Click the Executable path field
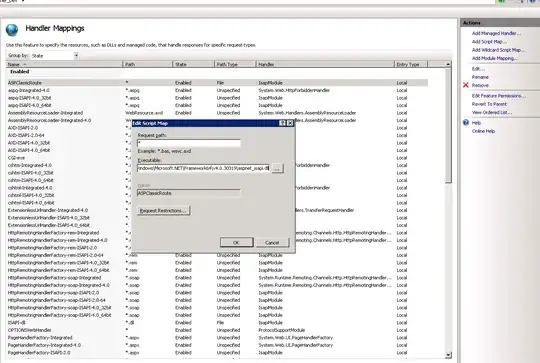The width and height of the screenshot is (540, 363). pos(203,168)
